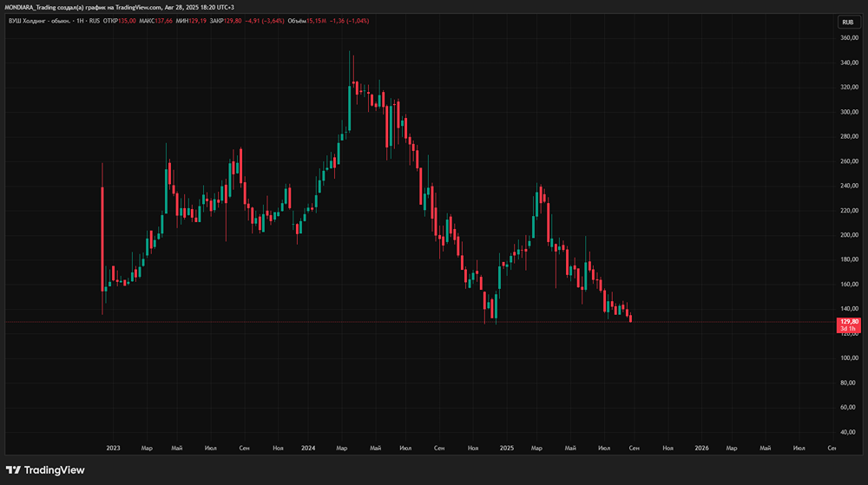Select the 129,80 current price label
This screenshot has height=485, width=868.
(x=849, y=322)
